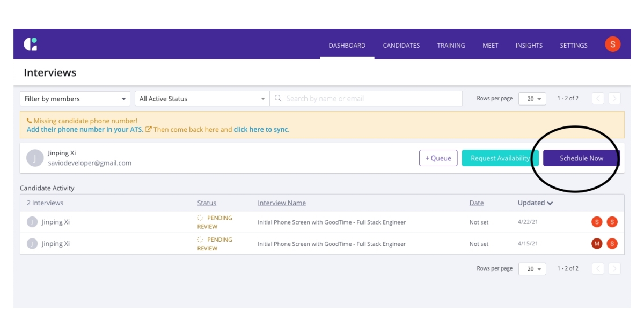The image size is (644, 336).
Task: Switch to the Candidates tab
Action: [401, 45]
